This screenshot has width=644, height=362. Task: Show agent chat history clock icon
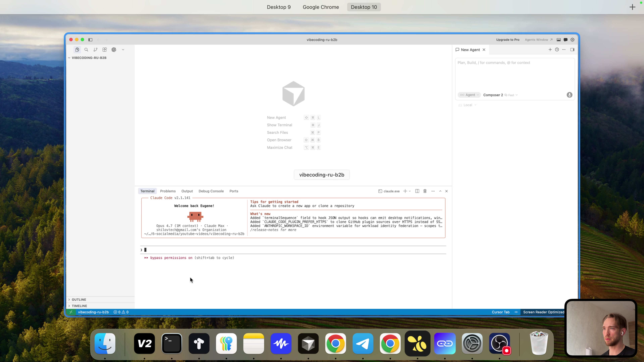tap(557, 50)
